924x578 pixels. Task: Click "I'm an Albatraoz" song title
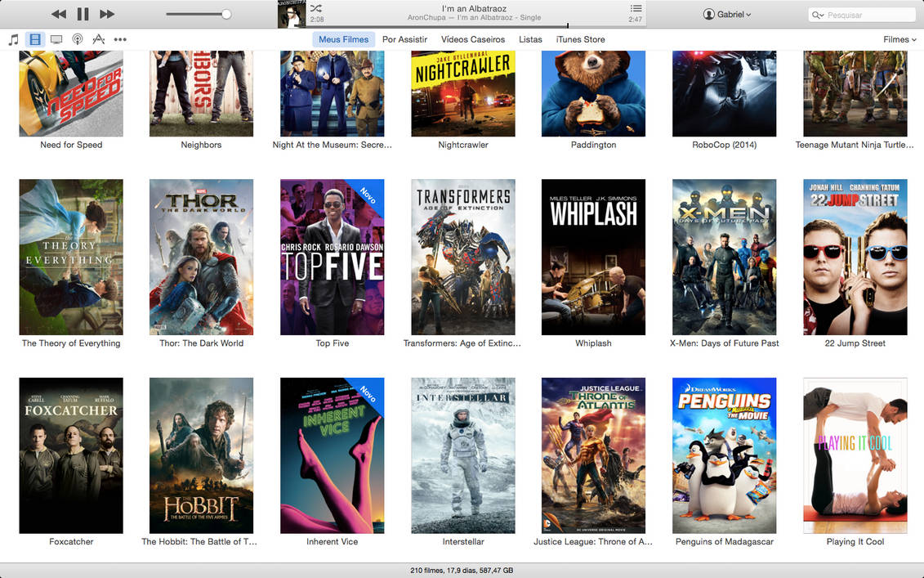click(x=475, y=9)
